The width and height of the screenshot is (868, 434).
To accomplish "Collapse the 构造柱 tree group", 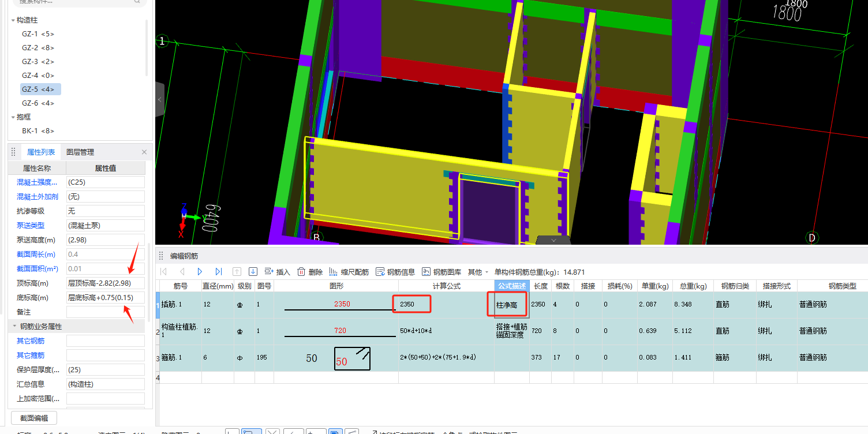I will [13, 20].
